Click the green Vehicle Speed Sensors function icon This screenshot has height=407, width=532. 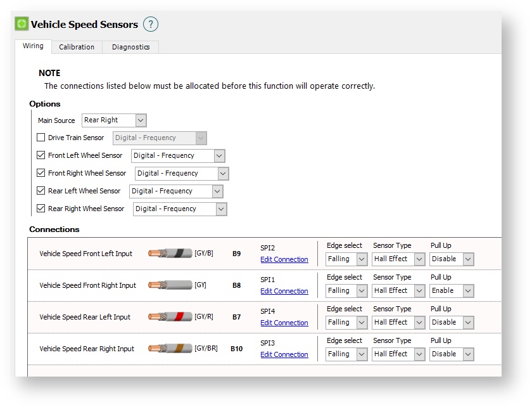click(22, 25)
